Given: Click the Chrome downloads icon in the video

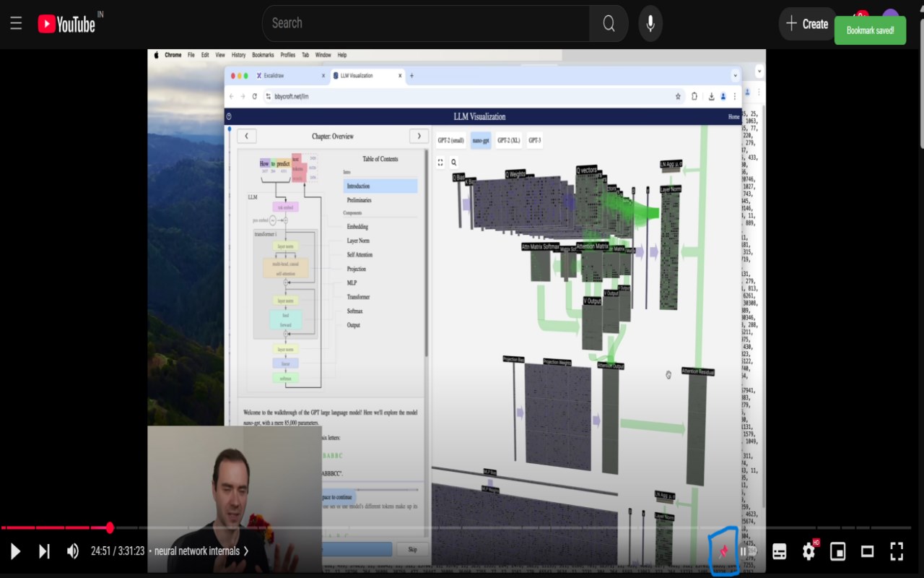Looking at the screenshot, I should coord(711,96).
